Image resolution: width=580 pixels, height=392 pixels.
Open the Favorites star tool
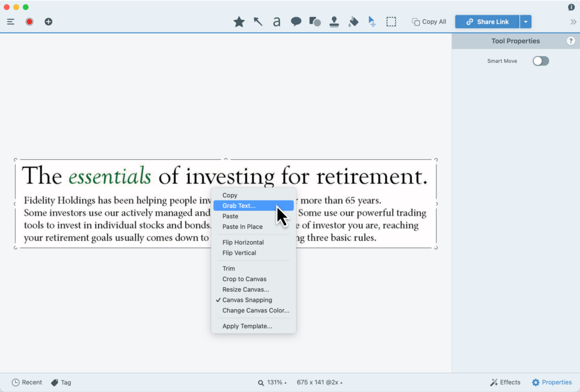[x=238, y=22]
